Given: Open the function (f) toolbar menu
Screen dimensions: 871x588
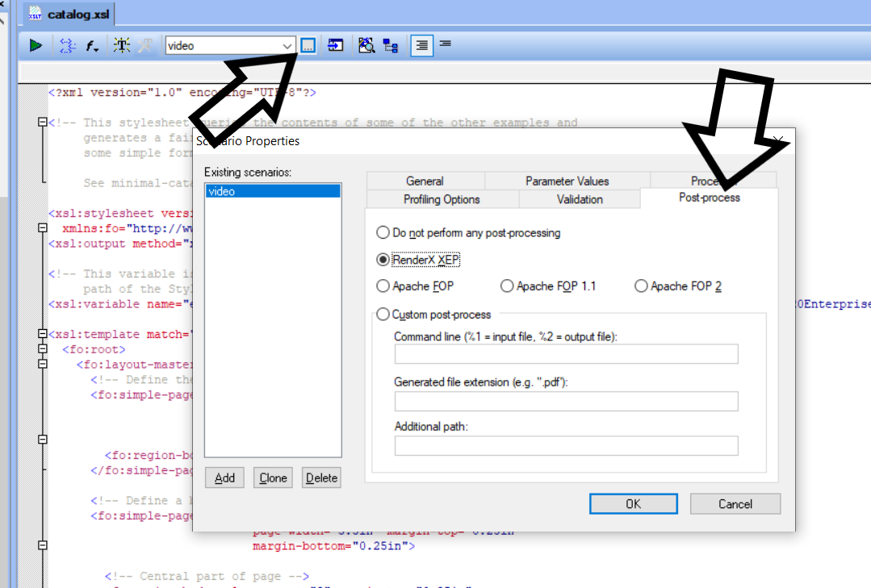Looking at the screenshot, I should (92, 46).
